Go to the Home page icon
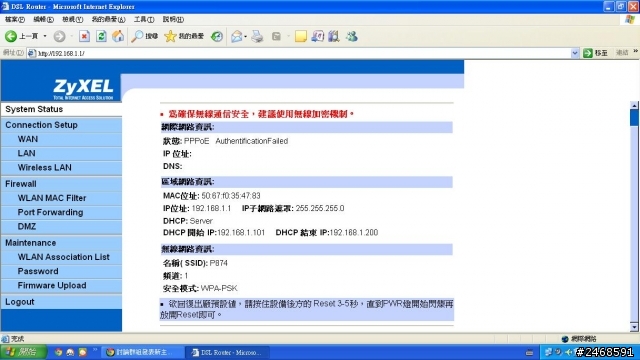Viewport: 640px width, 360px height. pyautogui.click(x=118, y=36)
